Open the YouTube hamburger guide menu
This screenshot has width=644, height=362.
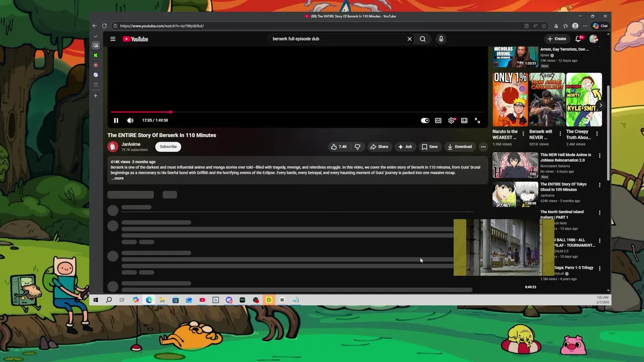coord(113,39)
